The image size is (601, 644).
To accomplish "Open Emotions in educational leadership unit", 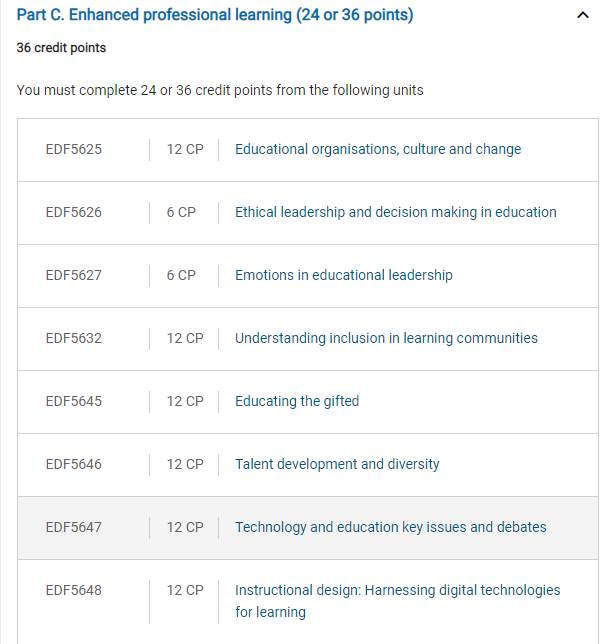I will (343, 275).
